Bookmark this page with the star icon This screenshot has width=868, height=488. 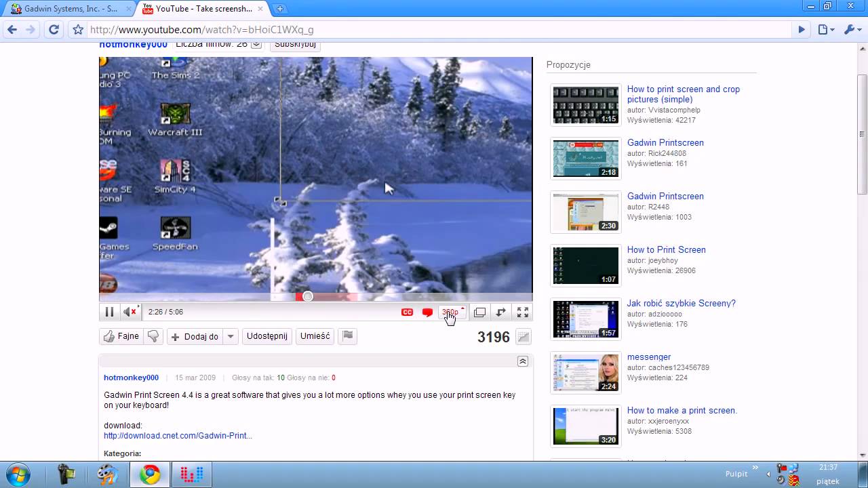coord(78,30)
